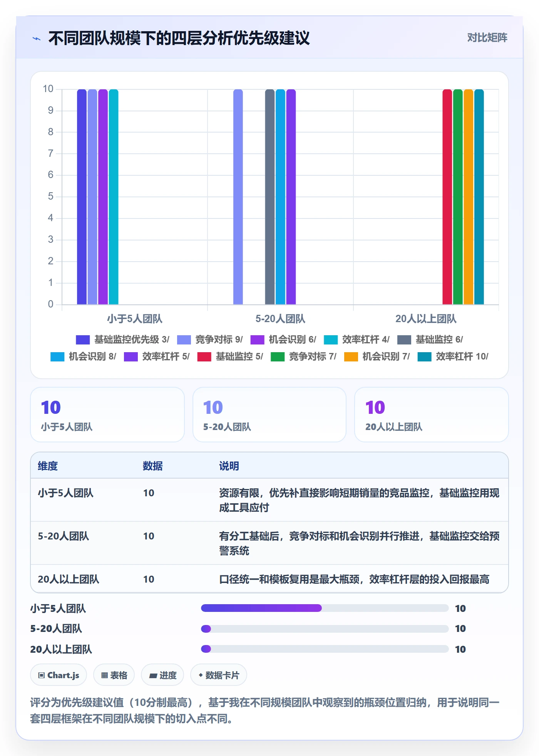This screenshot has width=539, height=756.
Task: Click the orange swatch for 机会识别 7/
Action: 351,357
